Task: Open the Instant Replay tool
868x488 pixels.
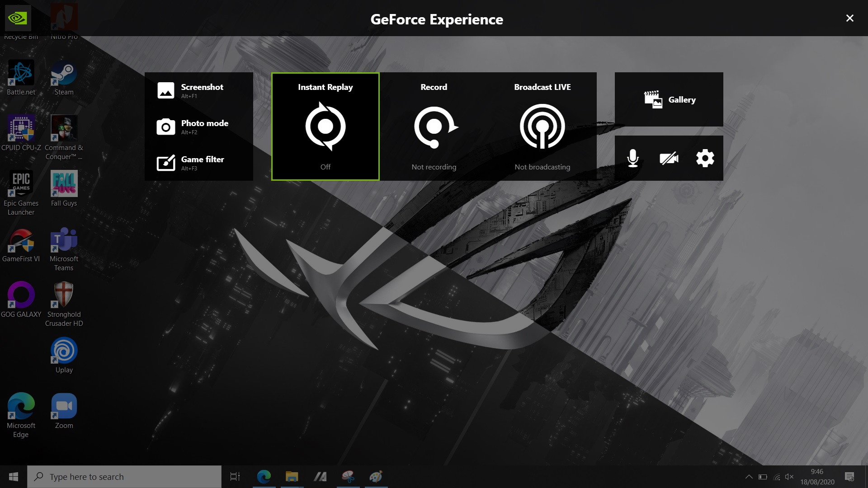Action: click(325, 127)
